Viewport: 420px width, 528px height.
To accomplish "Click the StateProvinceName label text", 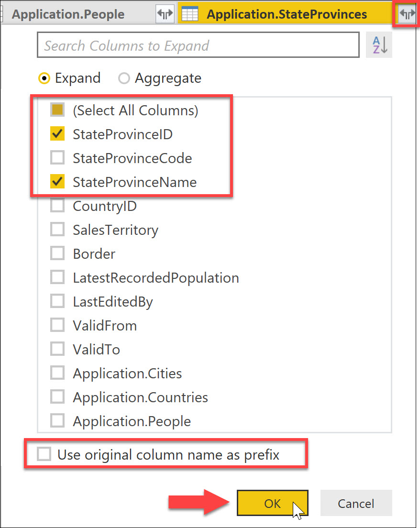I will (x=135, y=182).
